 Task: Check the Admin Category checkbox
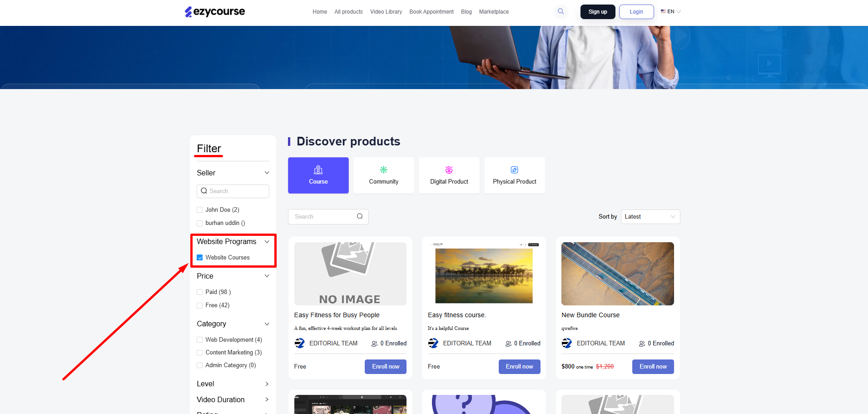[199, 365]
